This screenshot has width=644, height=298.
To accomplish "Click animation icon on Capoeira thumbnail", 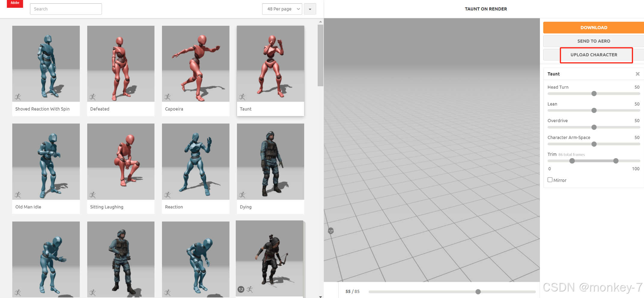I will 167,97.
